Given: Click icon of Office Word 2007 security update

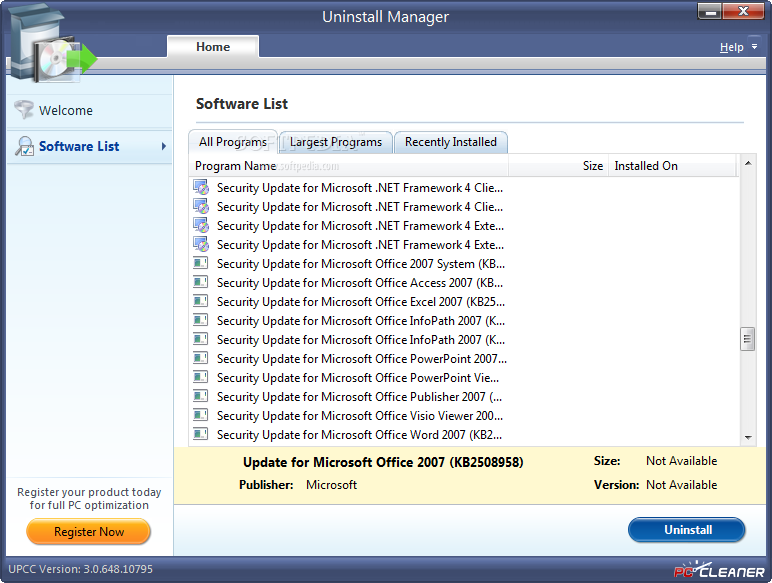Looking at the screenshot, I should [x=200, y=434].
